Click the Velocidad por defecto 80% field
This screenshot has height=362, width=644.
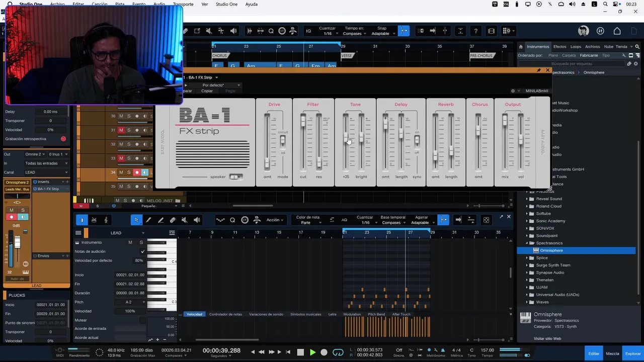tap(139, 260)
